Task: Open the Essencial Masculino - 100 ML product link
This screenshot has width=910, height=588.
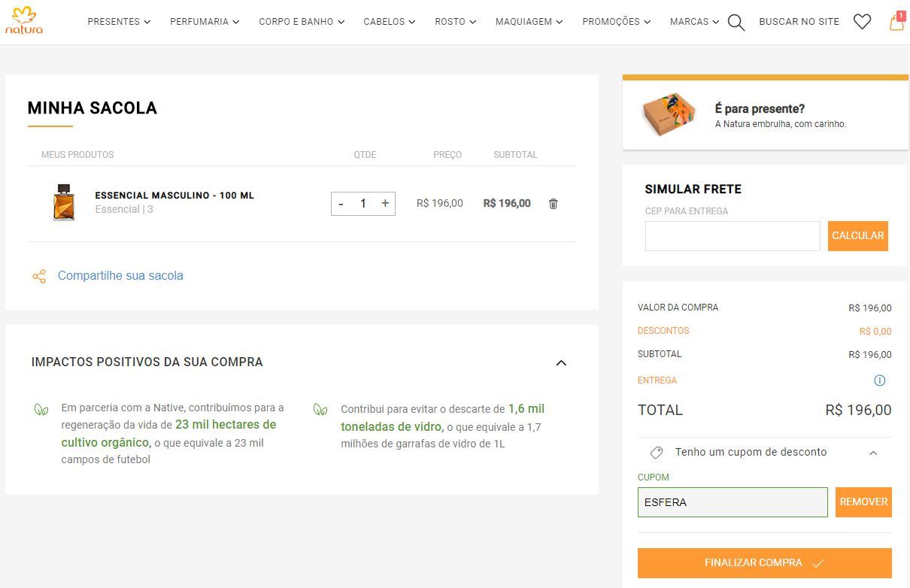Action: click(x=174, y=195)
